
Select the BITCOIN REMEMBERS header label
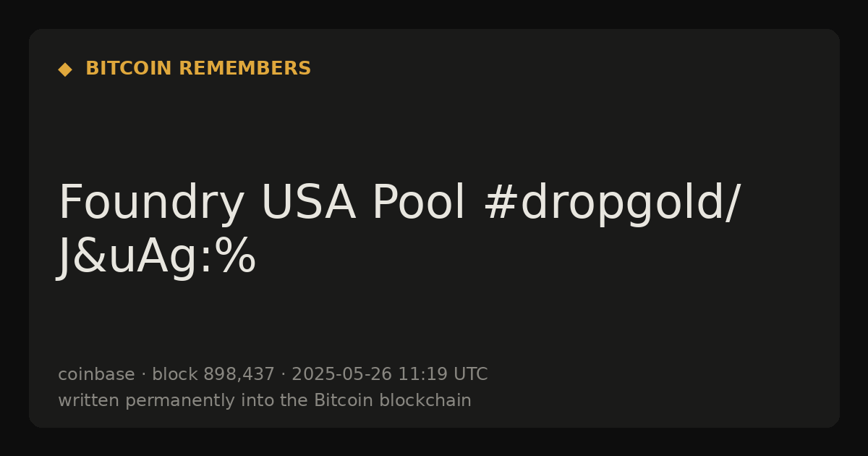click(198, 69)
